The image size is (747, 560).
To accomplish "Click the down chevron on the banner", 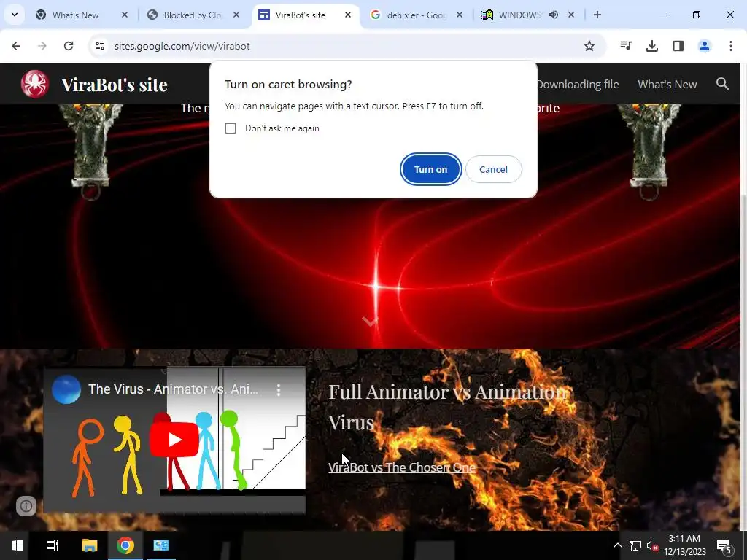I will [370, 322].
